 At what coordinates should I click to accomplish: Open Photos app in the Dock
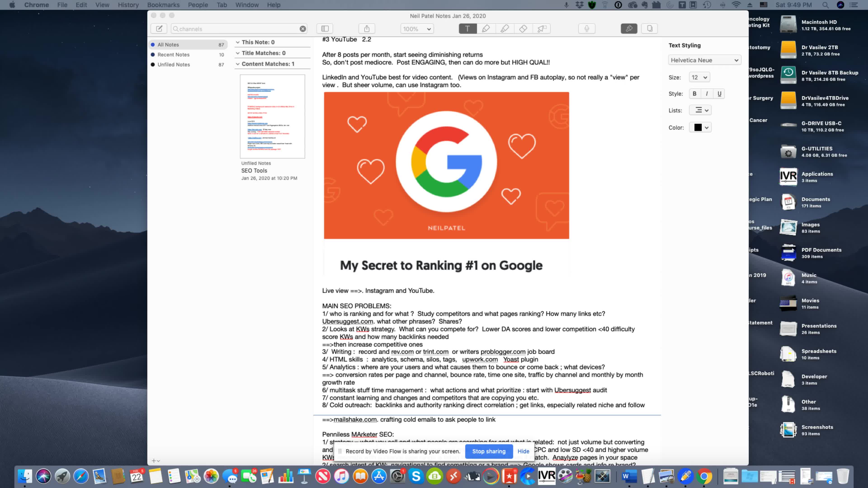pos(211,476)
